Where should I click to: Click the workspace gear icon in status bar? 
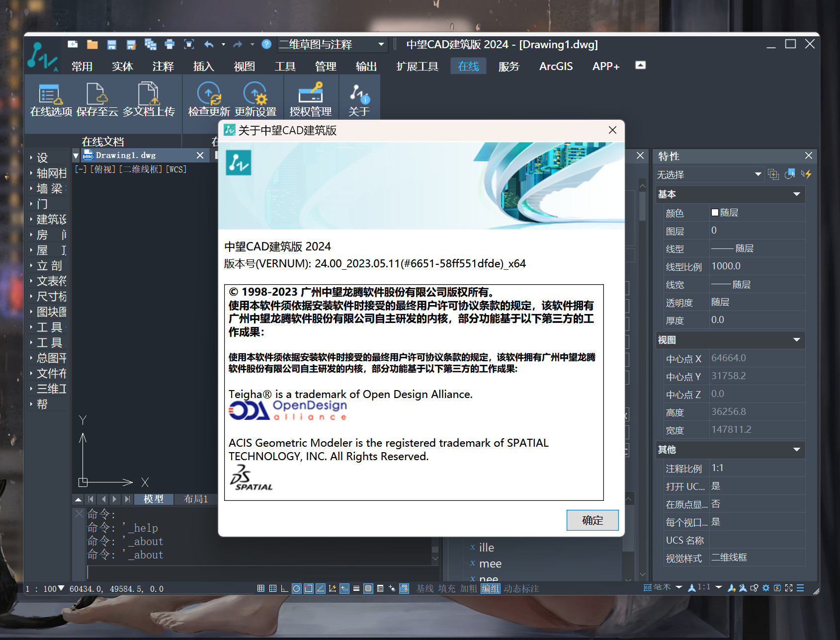(x=766, y=588)
